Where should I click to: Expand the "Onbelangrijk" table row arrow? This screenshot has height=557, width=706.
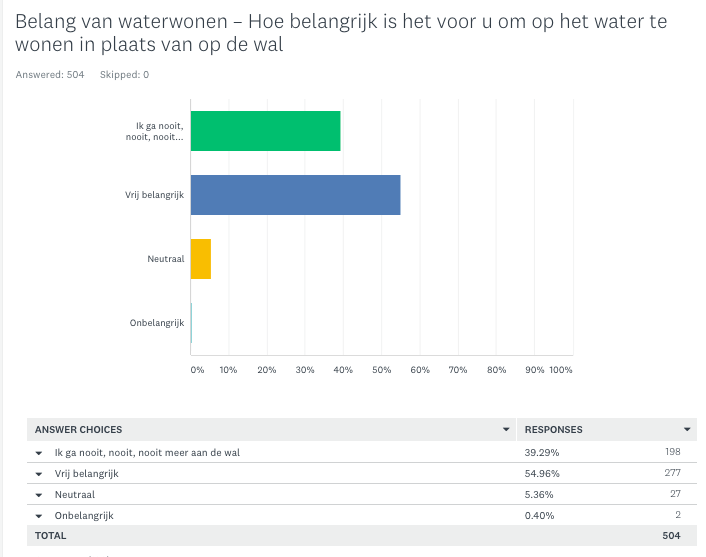pos(39,515)
